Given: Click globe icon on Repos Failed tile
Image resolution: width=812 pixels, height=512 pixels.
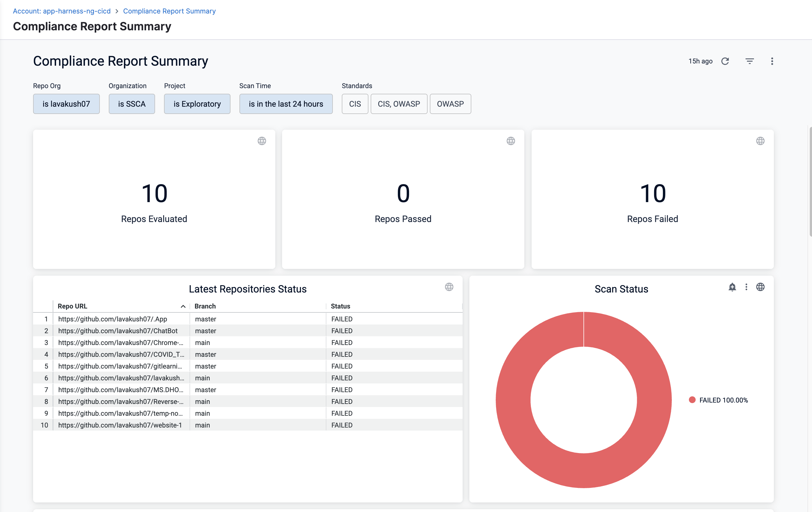Looking at the screenshot, I should [760, 141].
